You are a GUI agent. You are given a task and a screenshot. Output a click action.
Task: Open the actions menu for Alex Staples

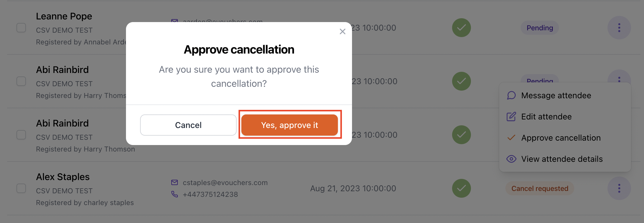point(619,188)
